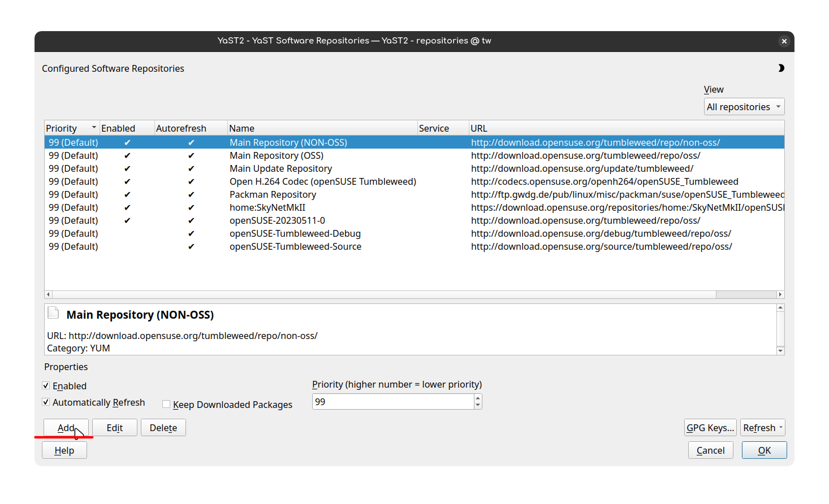Select the Main Repository (NON-OSS) row
This screenshot has width=829, height=504.
pyautogui.click(x=414, y=142)
